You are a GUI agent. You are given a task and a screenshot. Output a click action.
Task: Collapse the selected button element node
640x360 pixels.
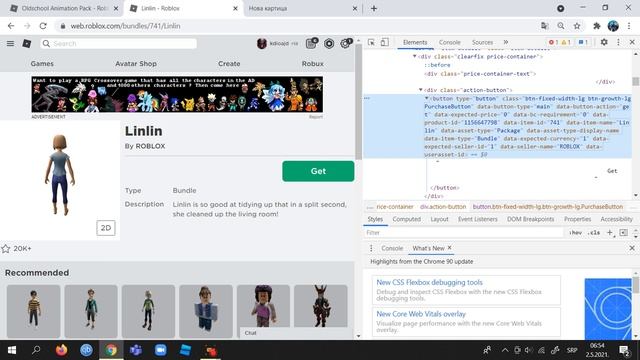[427, 98]
